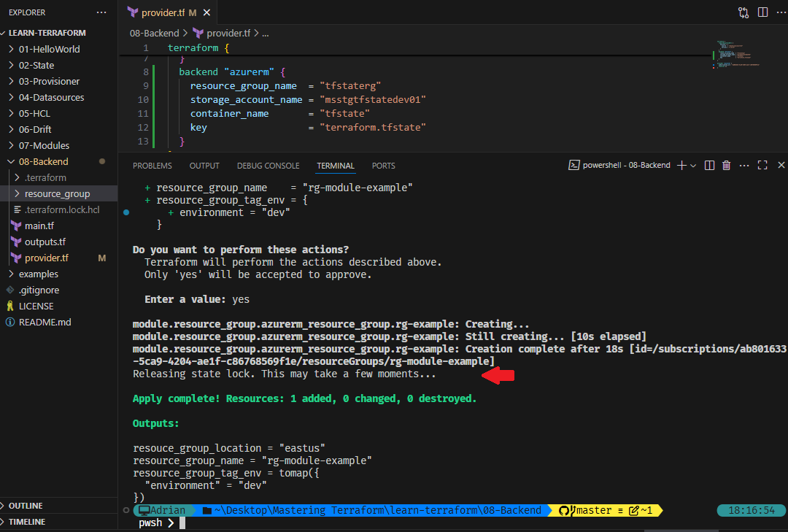Kill terminal with trash icon
This screenshot has width=788, height=532.
726,165
